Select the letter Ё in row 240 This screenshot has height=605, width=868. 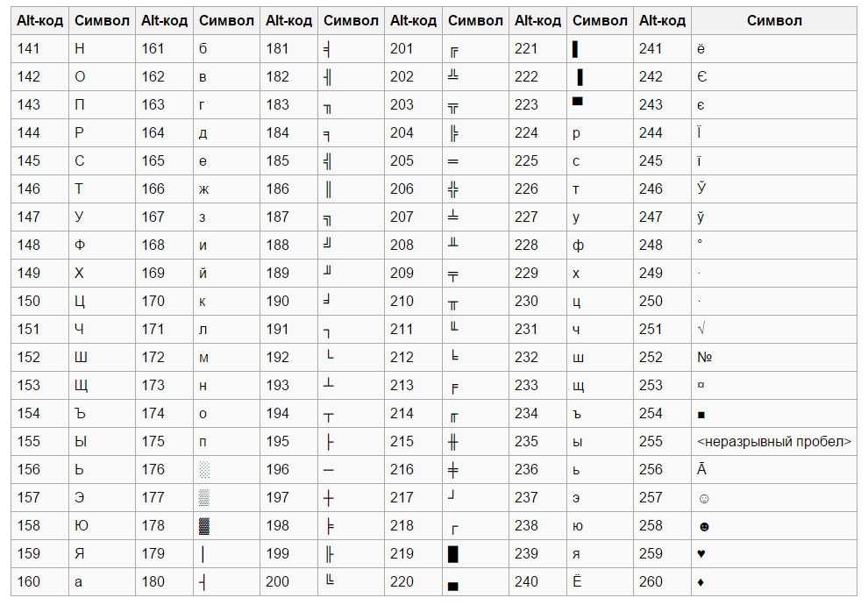point(577,580)
